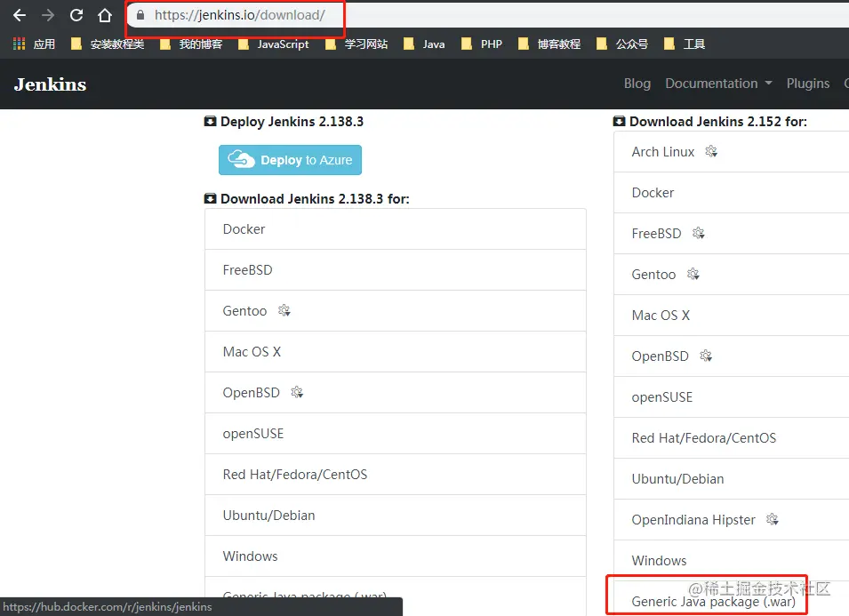Select Ubuntu/Debian under Jenkins 2.138.3

coord(396,516)
